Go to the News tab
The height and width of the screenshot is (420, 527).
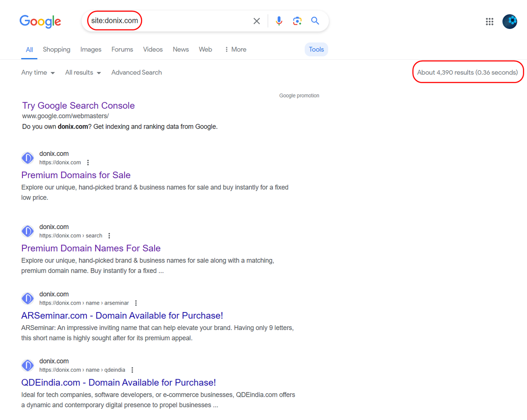click(180, 50)
